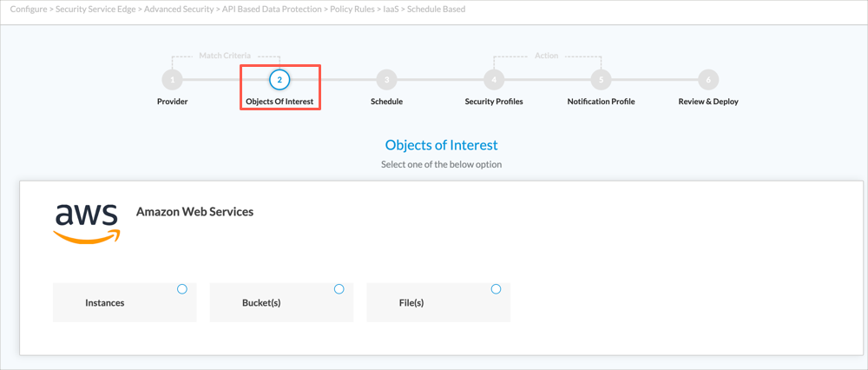The height and width of the screenshot is (370, 868).
Task: Click the step 1 Provider circle
Action: point(172,80)
